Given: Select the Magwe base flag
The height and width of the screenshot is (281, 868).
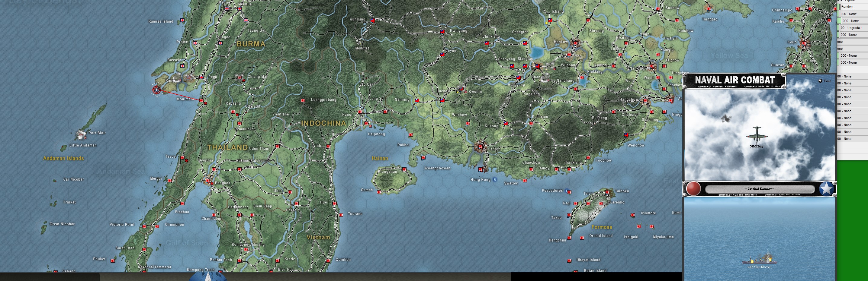Looking at the screenshot, I should [x=227, y=9].
